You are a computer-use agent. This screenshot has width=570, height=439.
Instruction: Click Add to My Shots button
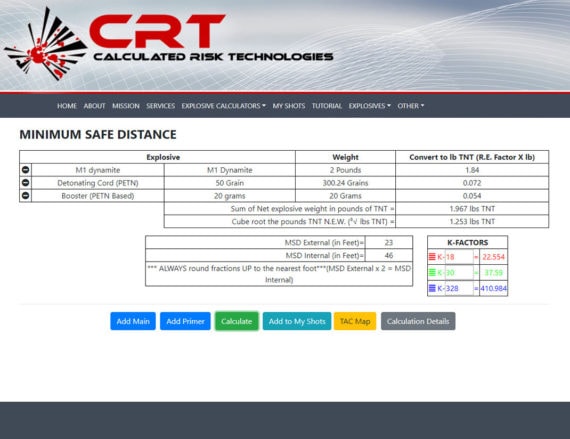297,321
